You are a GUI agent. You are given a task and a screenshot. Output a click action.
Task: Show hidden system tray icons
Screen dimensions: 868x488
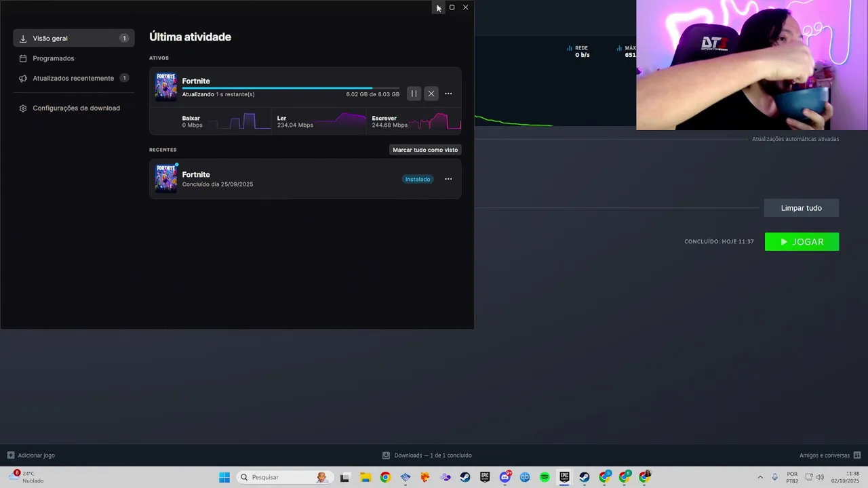click(x=760, y=477)
